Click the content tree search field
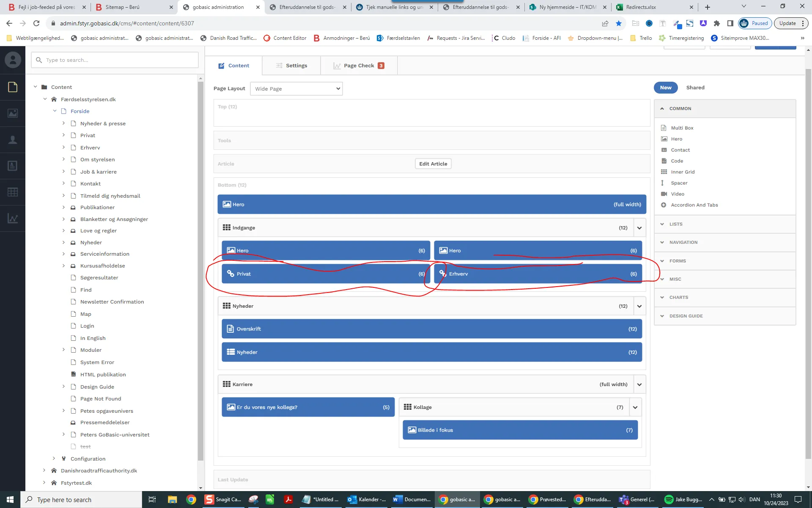Image resolution: width=812 pixels, height=508 pixels. click(x=115, y=60)
